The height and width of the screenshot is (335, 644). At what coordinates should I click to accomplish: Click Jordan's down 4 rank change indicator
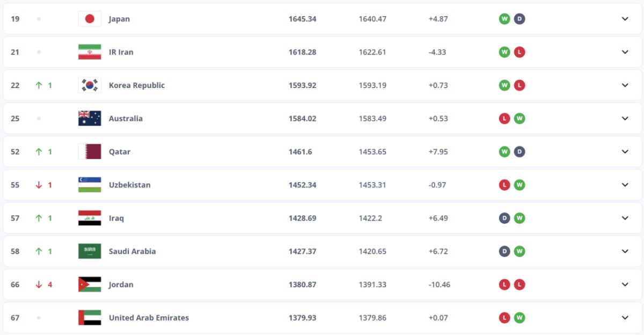44,285
